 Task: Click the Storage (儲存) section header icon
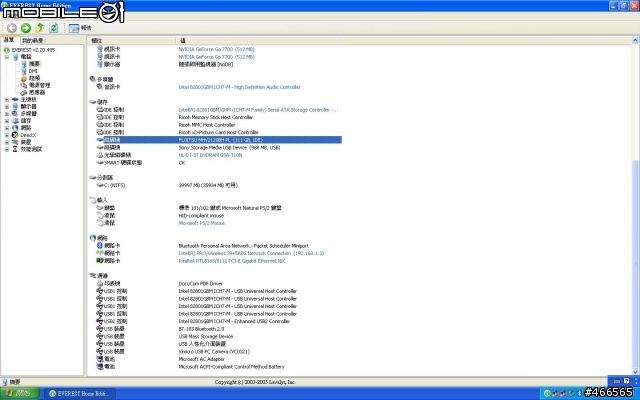(x=93, y=102)
